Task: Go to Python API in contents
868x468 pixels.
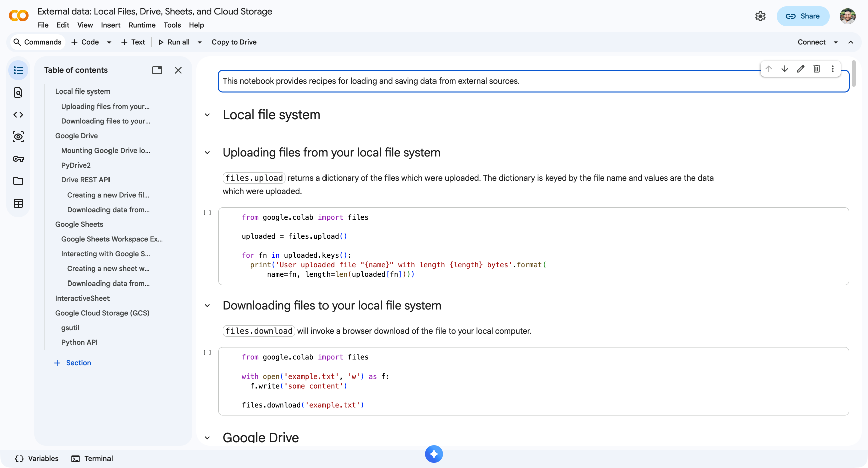Action: click(79, 342)
